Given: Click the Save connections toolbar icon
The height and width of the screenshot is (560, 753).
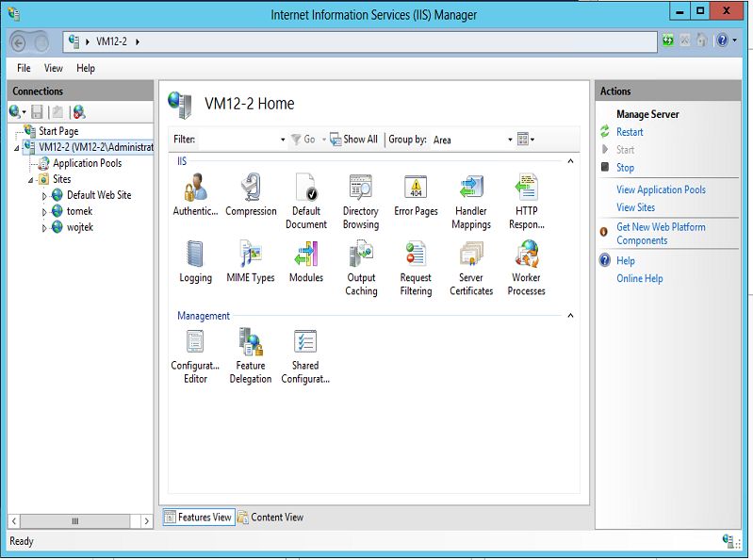Looking at the screenshot, I should (x=37, y=112).
